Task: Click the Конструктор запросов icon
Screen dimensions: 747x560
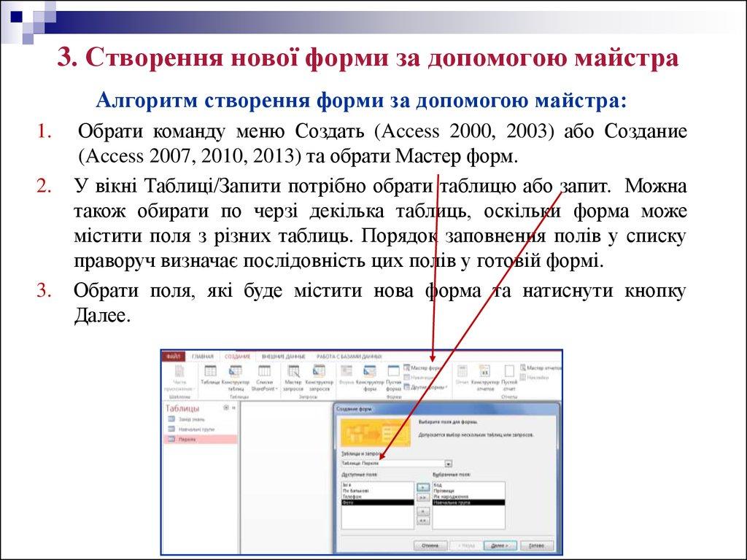Action: click(319, 376)
